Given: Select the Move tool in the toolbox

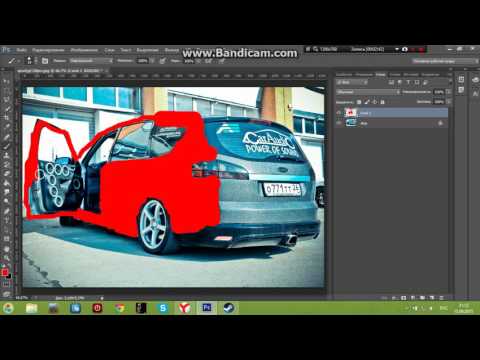Looking at the screenshot, I should [6, 81].
